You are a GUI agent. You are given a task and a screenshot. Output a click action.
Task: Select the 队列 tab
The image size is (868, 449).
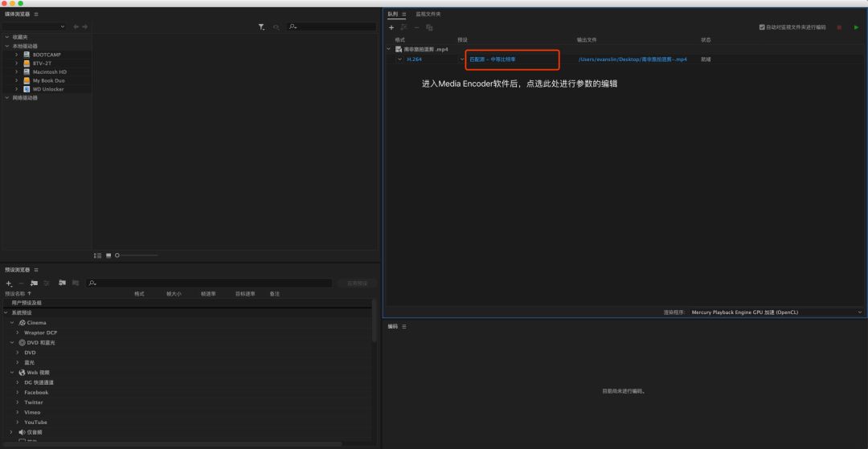[392, 14]
